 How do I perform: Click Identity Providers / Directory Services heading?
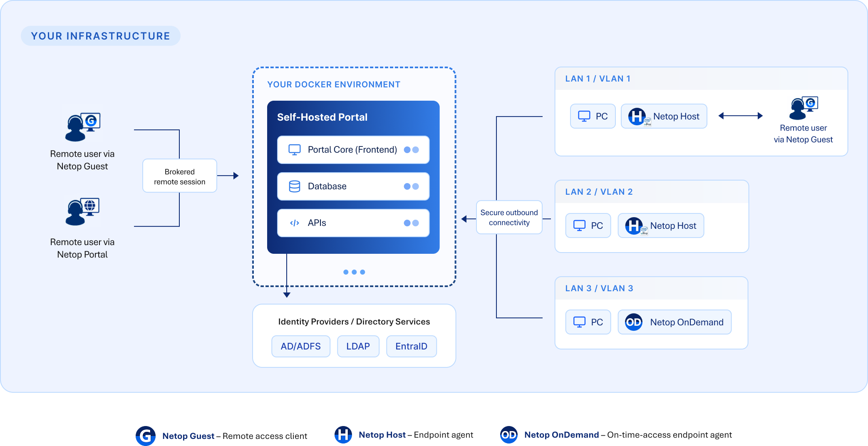(354, 322)
